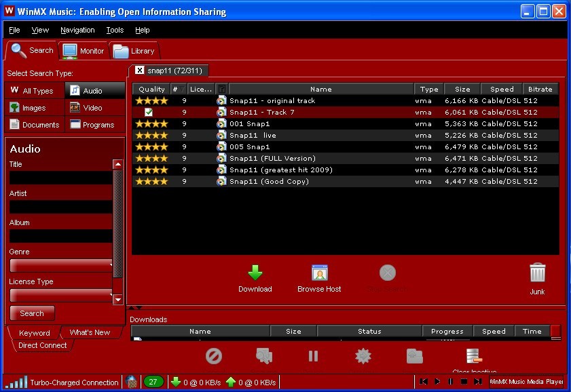Click the file icon beside Snap11 (Good Copy)
The image size is (571, 392).
tap(221, 182)
